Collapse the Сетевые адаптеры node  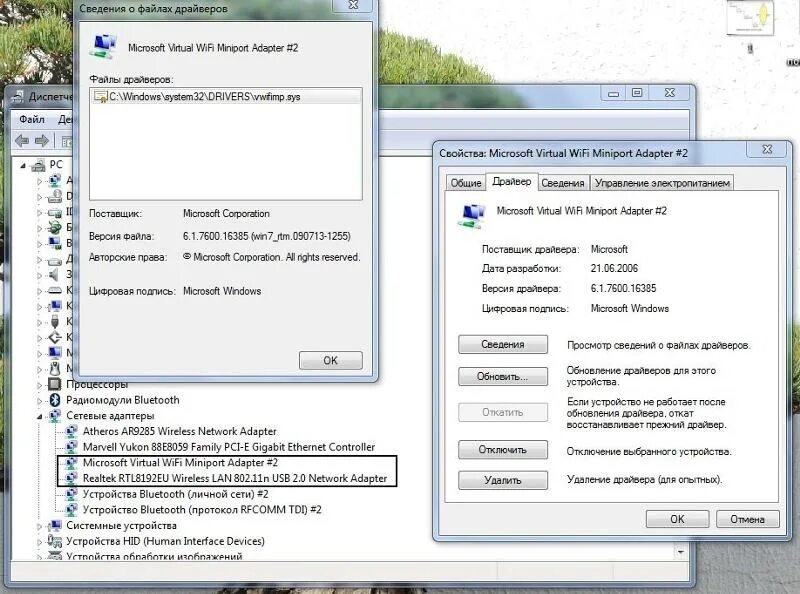(39, 416)
